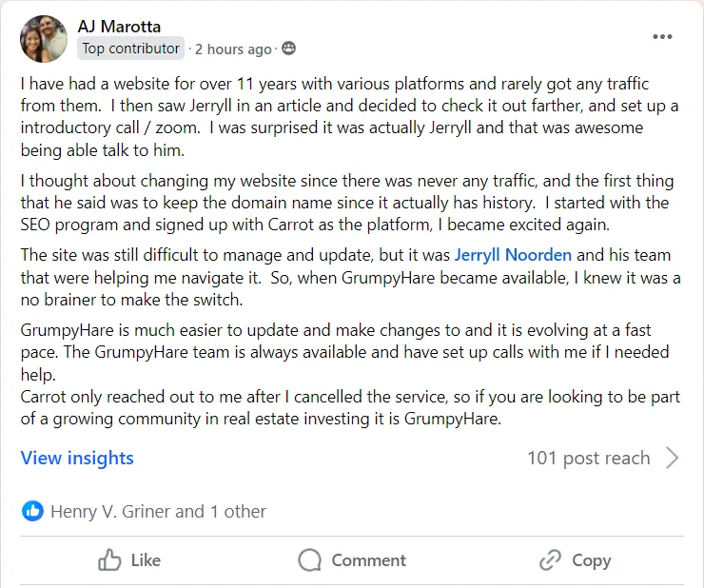
Task: Open View insights for this post
Action: pos(77,458)
